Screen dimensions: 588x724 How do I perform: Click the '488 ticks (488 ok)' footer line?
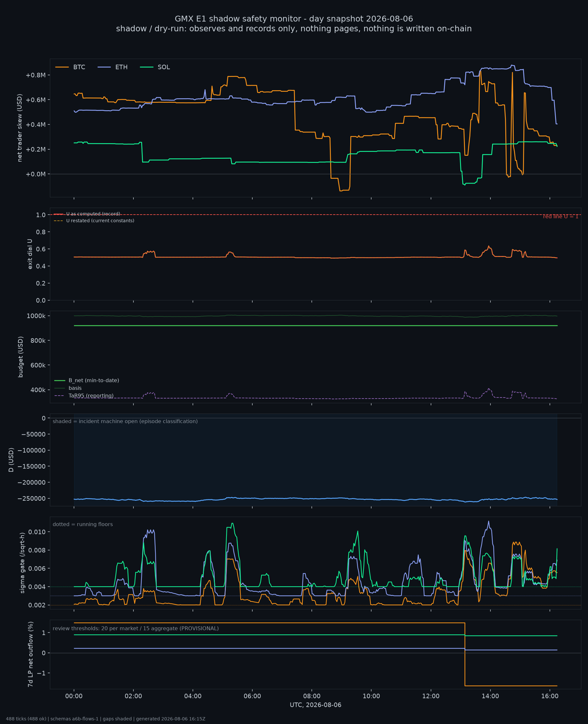pyautogui.click(x=105, y=719)
